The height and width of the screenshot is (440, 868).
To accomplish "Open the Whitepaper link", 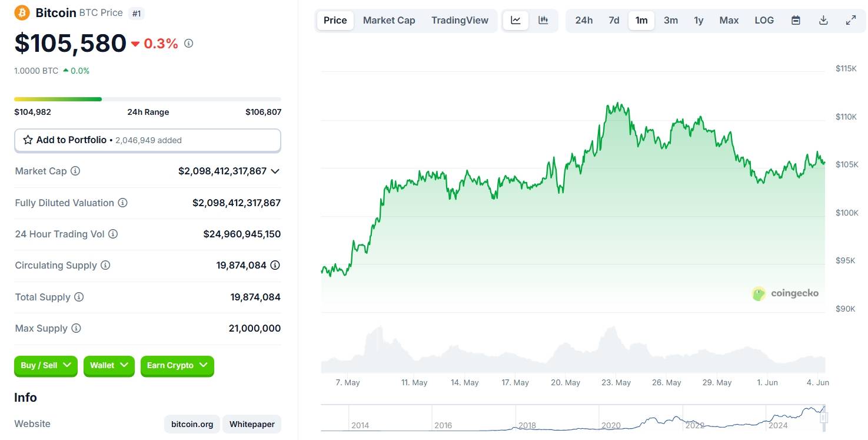I will point(252,424).
